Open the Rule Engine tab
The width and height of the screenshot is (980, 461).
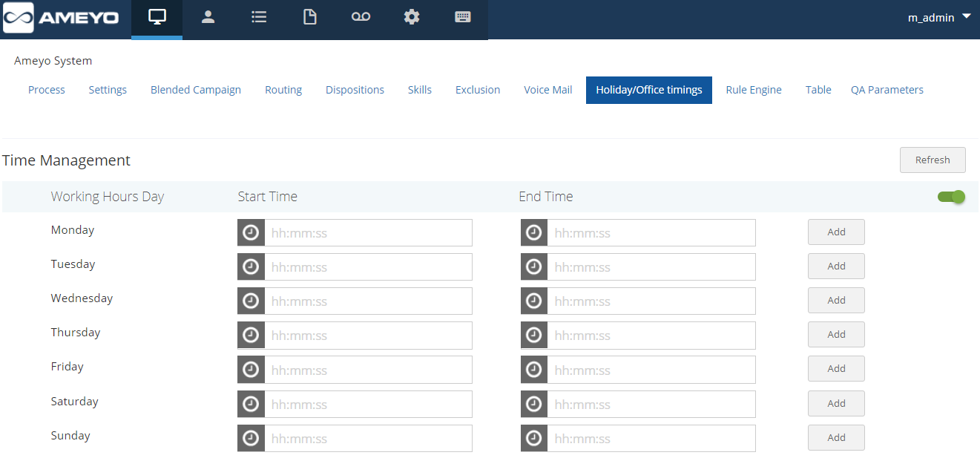(753, 90)
